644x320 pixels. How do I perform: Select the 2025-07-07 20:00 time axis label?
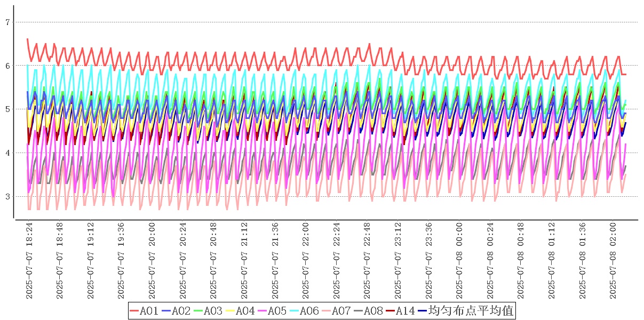click(152, 261)
